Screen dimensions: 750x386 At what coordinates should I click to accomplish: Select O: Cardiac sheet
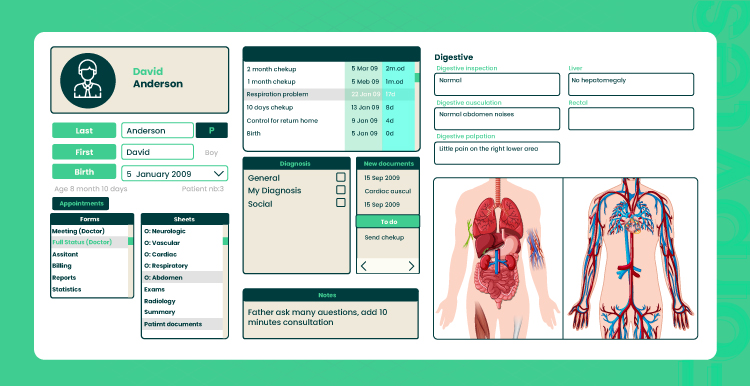[183, 254]
